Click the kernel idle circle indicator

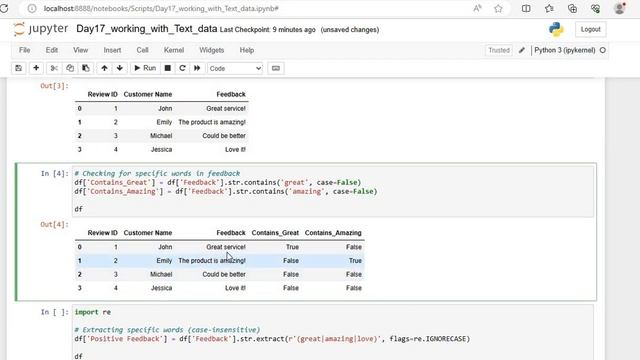(603, 50)
